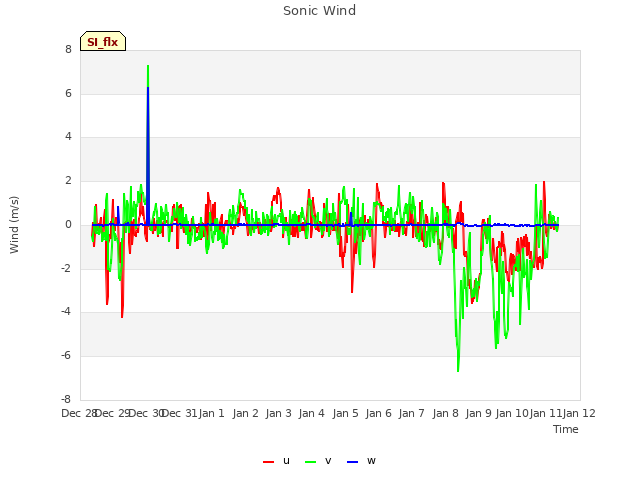Toggle the blue w series legend swatch
This screenshot has width=640, height=480.
pos(352,462)
